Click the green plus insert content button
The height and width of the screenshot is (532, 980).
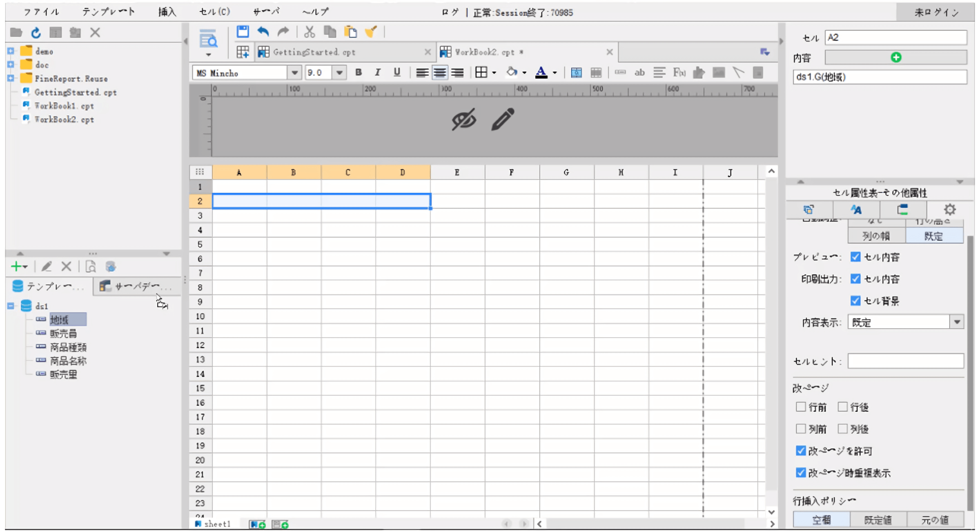click(896, 58)
